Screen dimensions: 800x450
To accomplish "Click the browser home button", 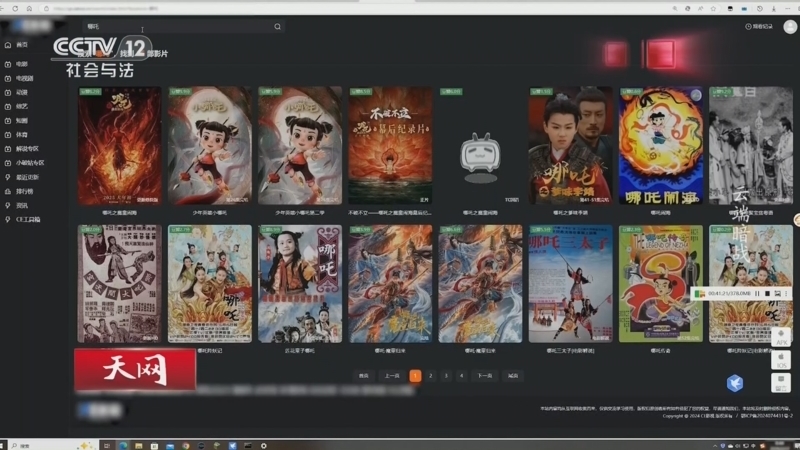I will [x=29, y=9].
